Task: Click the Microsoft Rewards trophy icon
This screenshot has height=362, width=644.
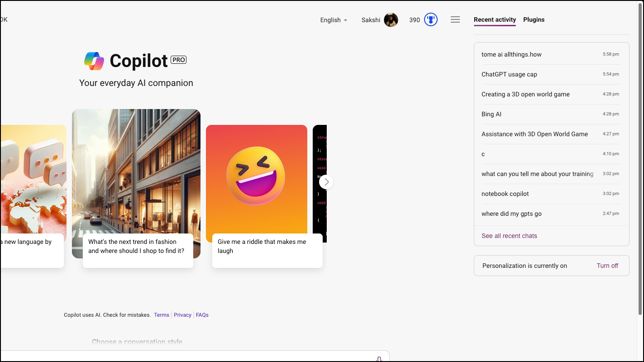Action: coord(431,20)
